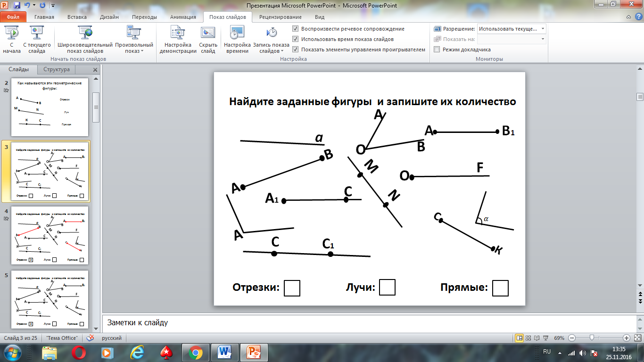The height and width of the screenshot is (362, 644).
Task: Switch to the Главная tab
Action: 44,17
